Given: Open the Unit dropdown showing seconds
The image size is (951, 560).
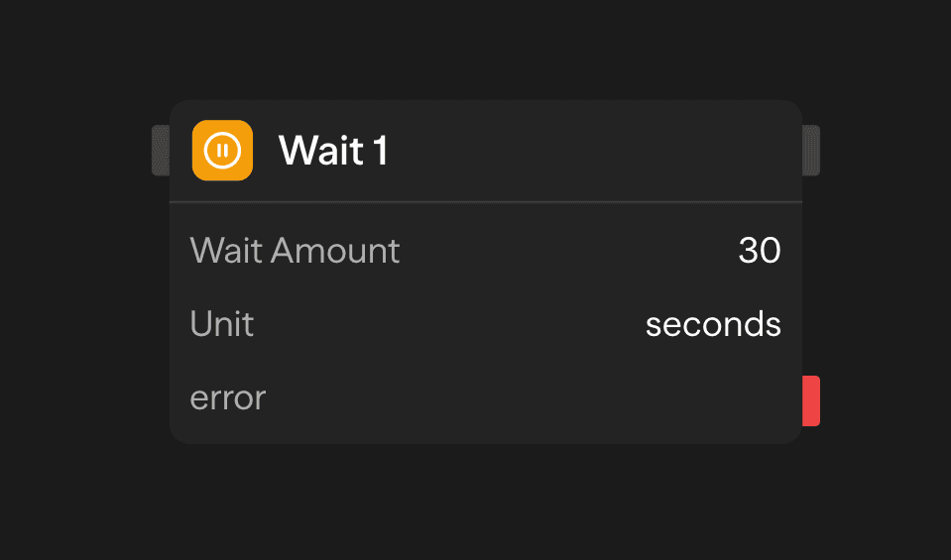Looking at the screenshot, I should click(x=713, y=324).
